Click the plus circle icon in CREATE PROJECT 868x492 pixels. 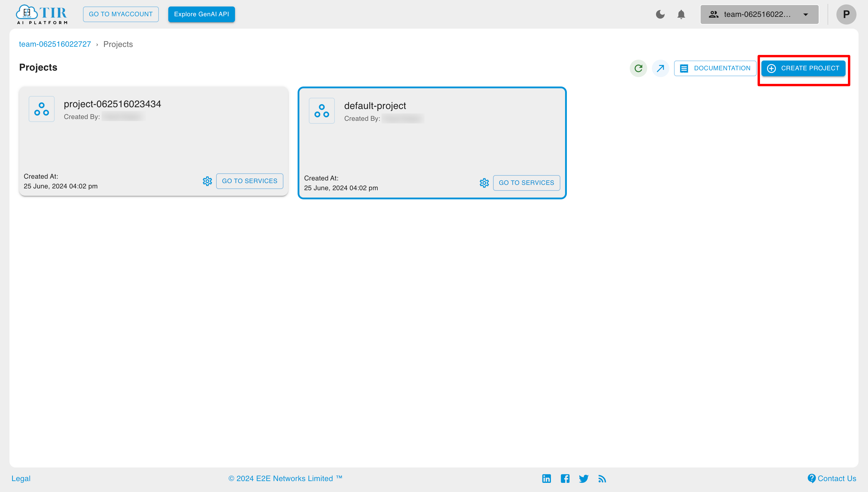point(771,68)
